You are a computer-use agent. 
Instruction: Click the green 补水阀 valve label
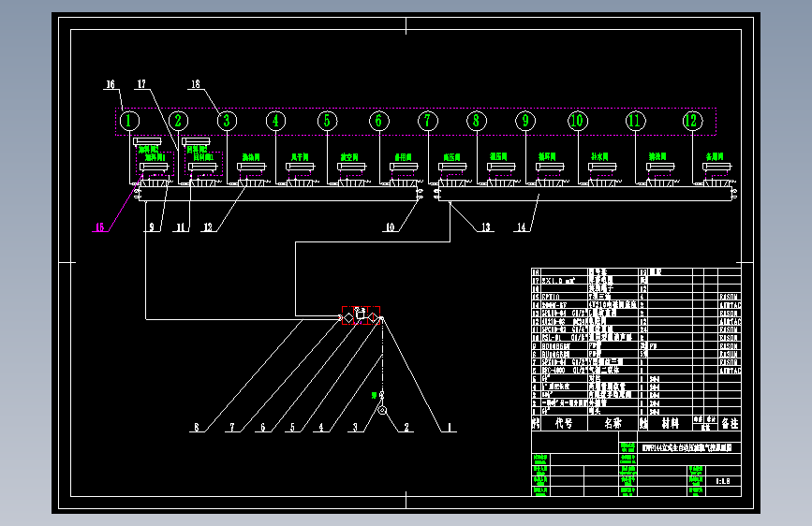pyautogui.click(x=599, y=156)
